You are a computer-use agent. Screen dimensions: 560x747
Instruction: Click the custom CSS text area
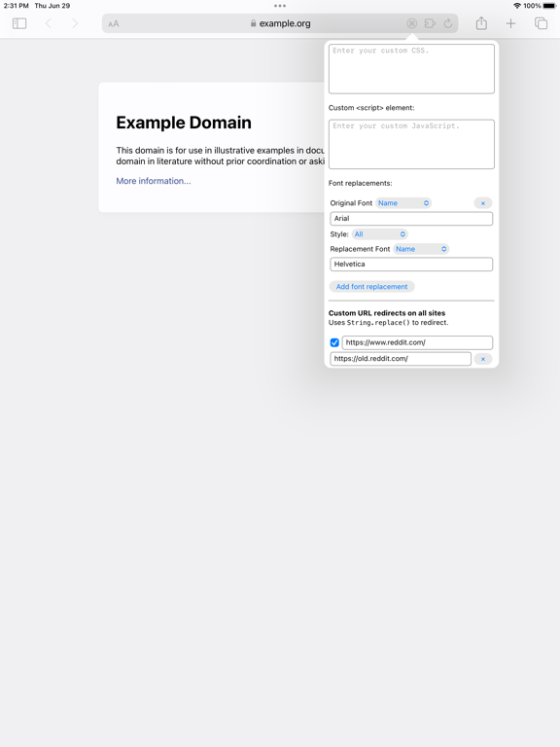[x=411, y=69]
